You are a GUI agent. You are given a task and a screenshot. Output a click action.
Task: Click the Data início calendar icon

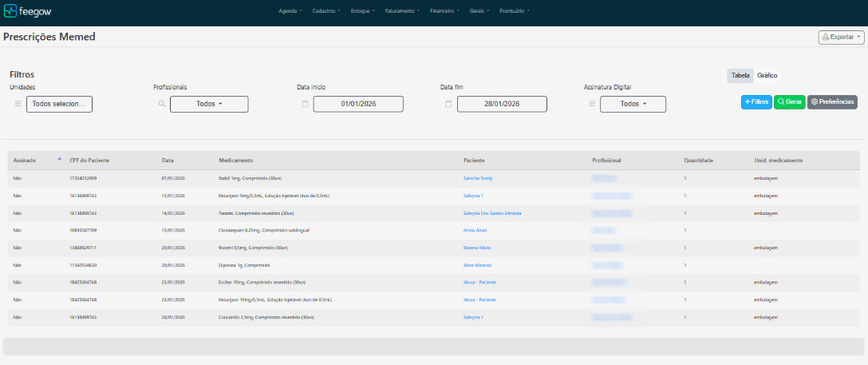305,104
